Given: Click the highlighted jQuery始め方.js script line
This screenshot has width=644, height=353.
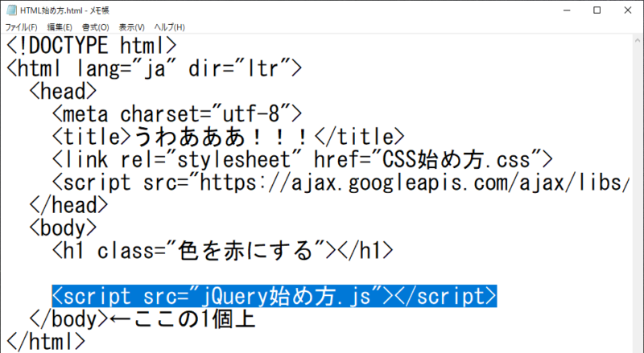Looking at the screenshot, I should point(275,296).
